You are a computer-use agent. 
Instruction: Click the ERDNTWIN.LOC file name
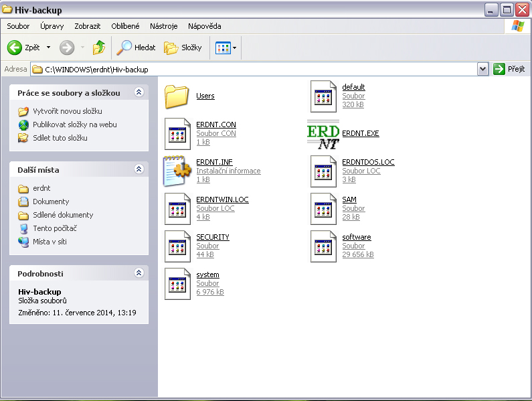[222, 199]
